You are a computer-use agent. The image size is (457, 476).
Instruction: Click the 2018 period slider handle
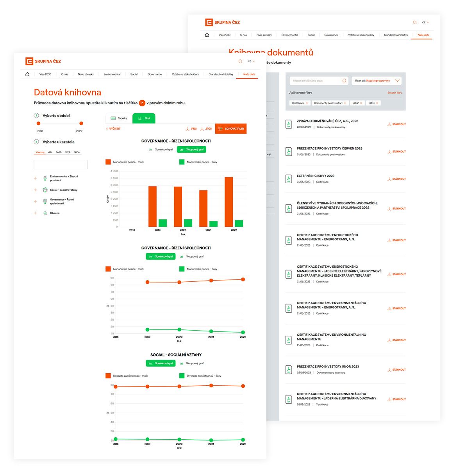coord(38,123)
